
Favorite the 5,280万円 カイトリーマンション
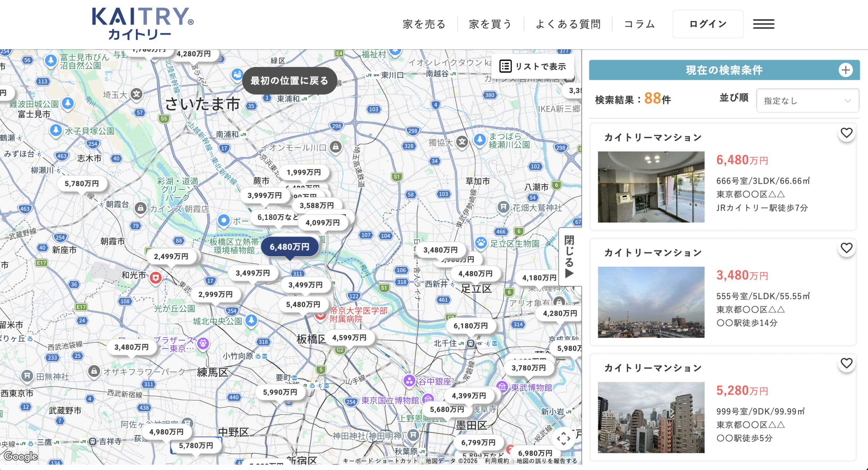(847, 363)
